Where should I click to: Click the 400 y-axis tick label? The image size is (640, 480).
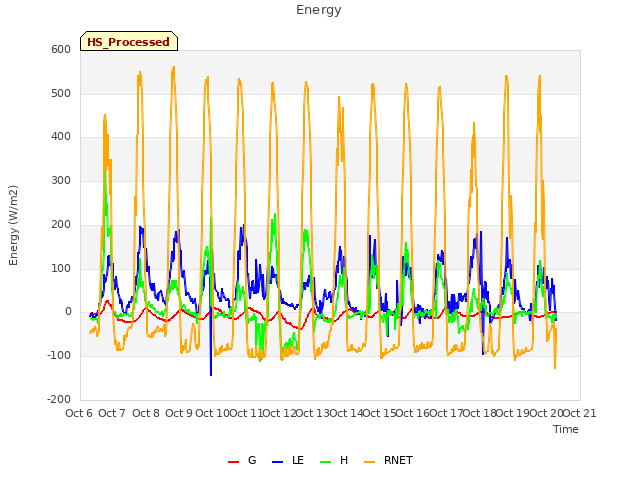click(x=61, y=137)
